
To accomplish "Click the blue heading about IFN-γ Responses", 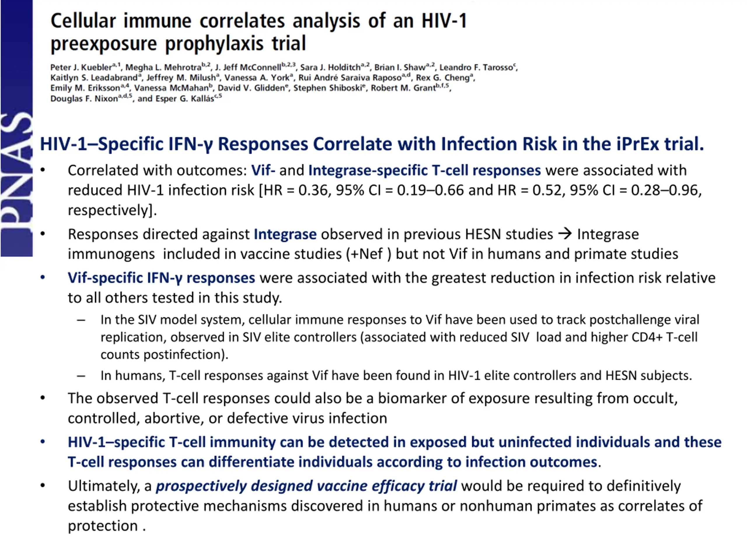I will point(372,144).
